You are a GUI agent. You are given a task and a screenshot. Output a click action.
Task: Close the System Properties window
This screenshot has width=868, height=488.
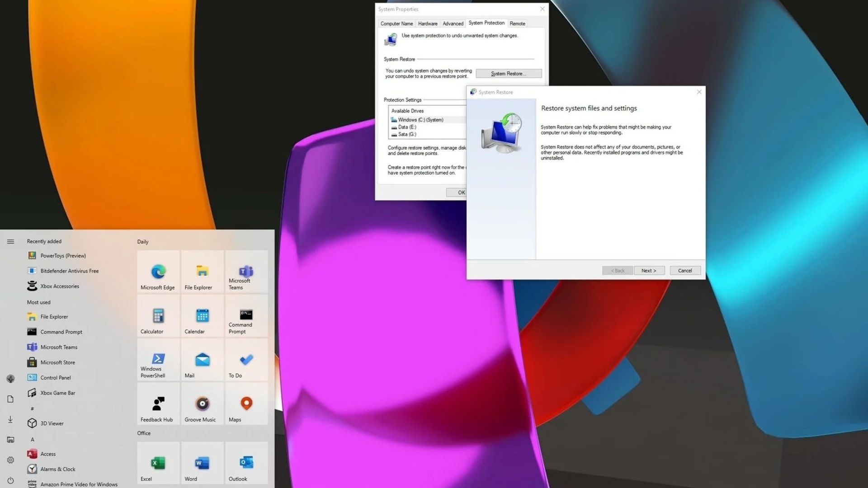[542, 9]
